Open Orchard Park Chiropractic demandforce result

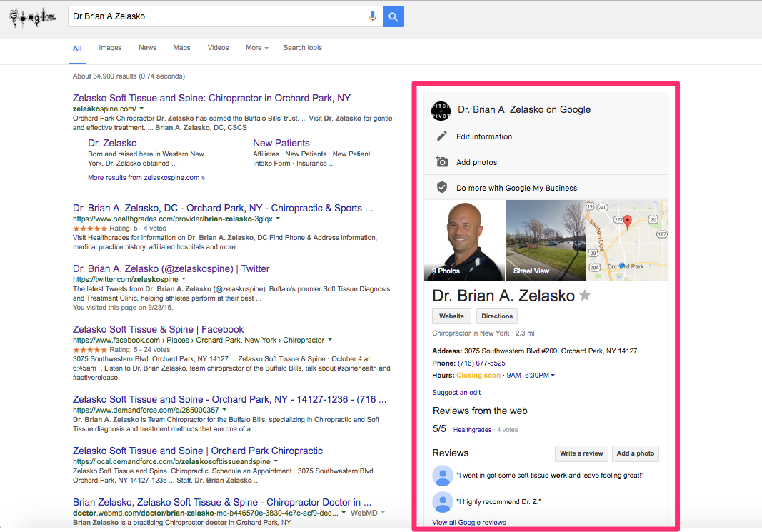[x=198, y=451]
